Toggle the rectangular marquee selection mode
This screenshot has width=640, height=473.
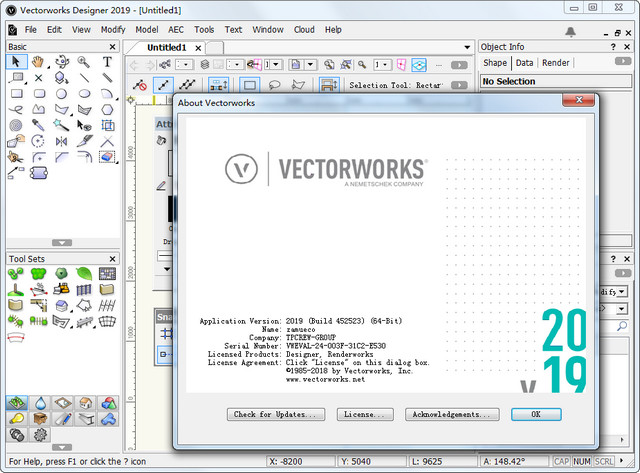click(249, 85)
